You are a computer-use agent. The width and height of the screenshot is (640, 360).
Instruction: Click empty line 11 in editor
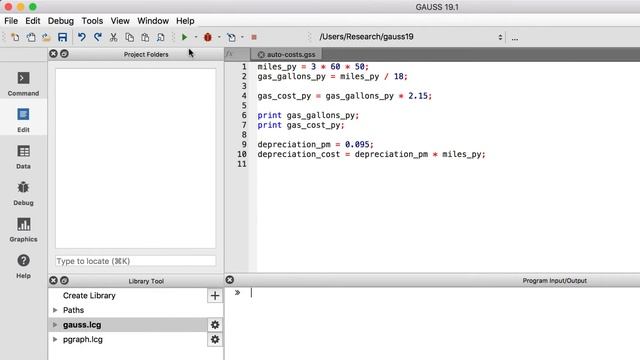(448, 164)
